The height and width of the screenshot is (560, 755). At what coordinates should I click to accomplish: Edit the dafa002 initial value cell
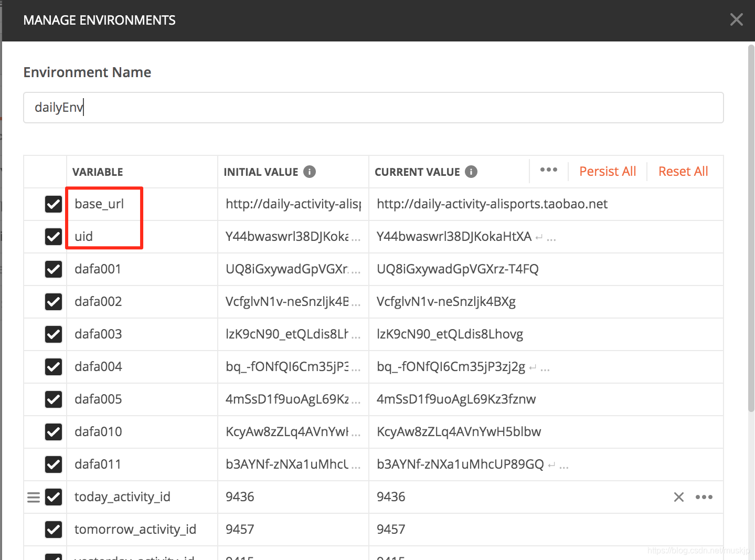tap(293, 302)
